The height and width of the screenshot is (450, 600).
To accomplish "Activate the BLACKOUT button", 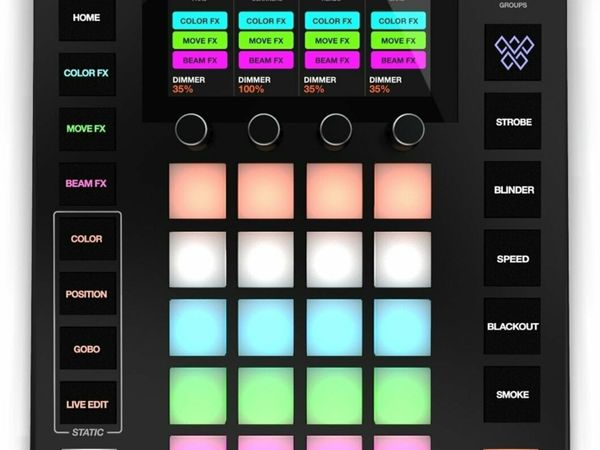I will pyautogui.click(x=513, y=326).
